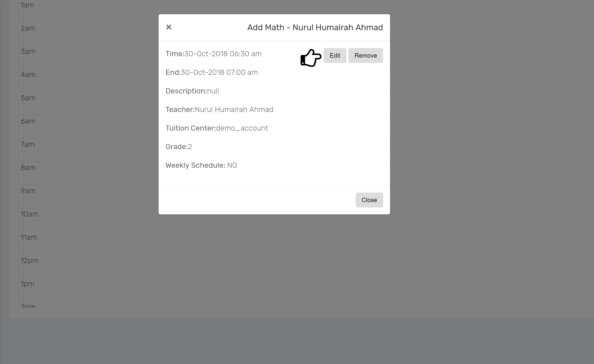Dismiss the dialog with the X icon
This screenshot has height=364, width=594.
(x=169, y=27)
